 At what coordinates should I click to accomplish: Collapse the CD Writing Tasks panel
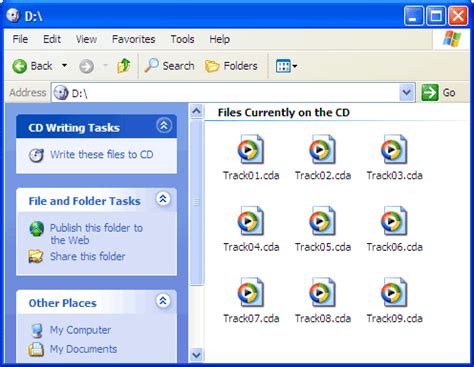(164, 126)
